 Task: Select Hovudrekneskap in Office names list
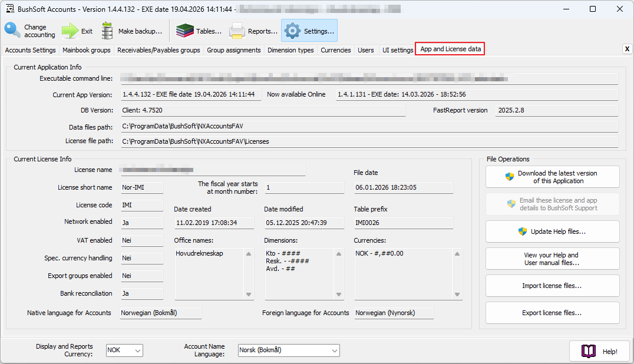pyautogui.click(x=199, y=253)
